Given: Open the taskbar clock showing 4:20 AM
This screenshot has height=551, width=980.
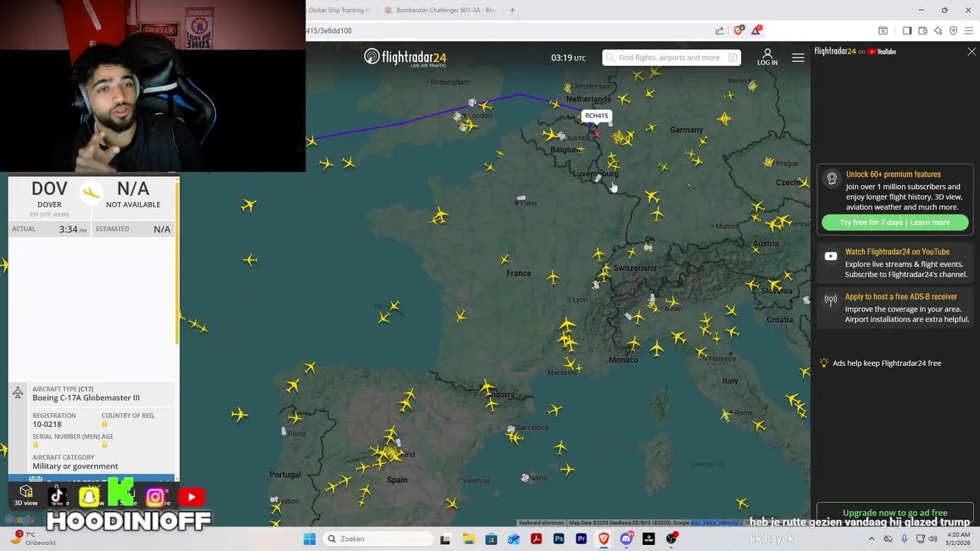Looking at the screenshot, I should pos(959,539).
